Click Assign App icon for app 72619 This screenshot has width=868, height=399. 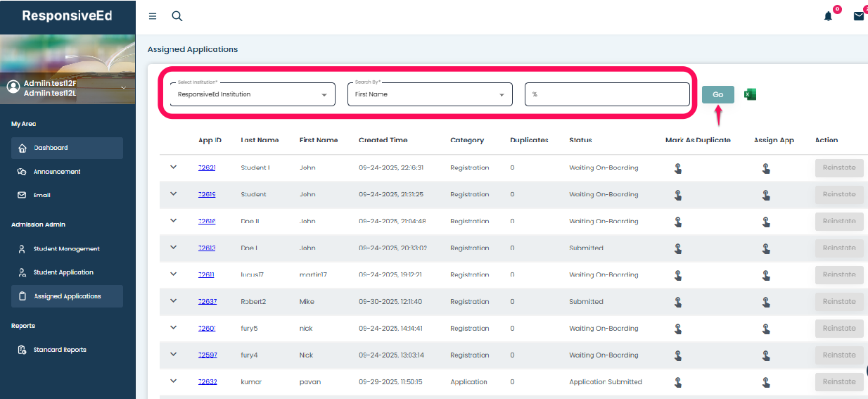click(x=766, y=195)
